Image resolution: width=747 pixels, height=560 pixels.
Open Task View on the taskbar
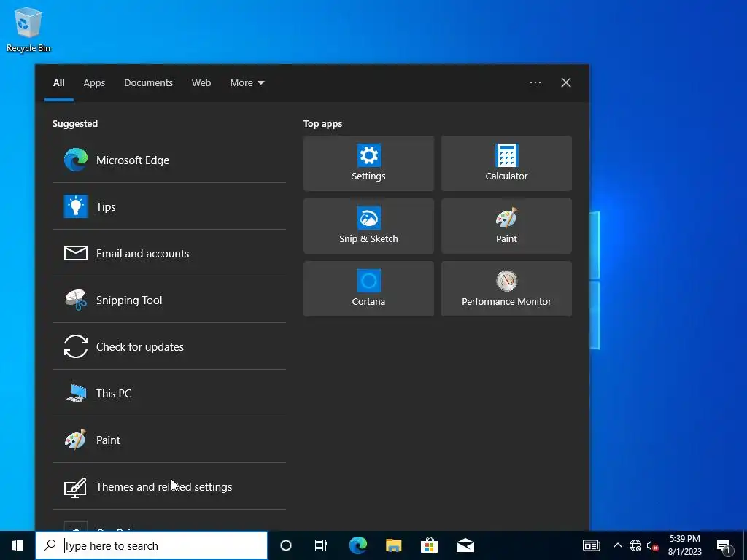point(321,545)
